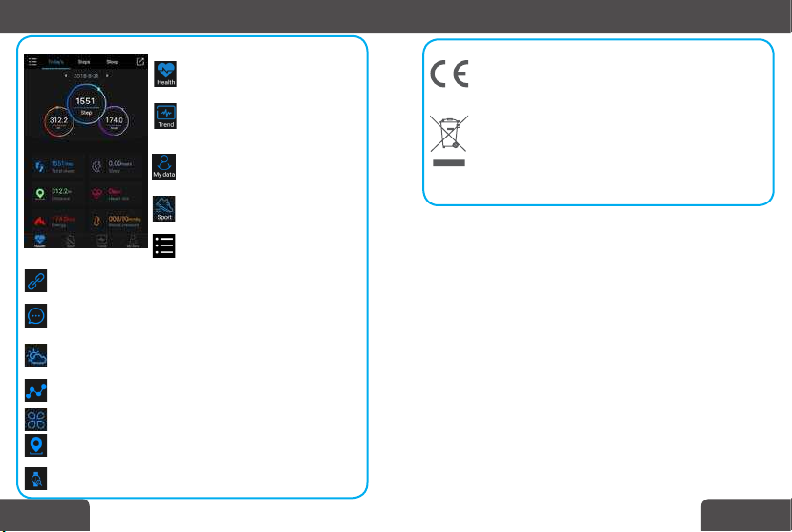
Task: Tap the share icon in the app's top-right corner
Action: tap(139, 61)
